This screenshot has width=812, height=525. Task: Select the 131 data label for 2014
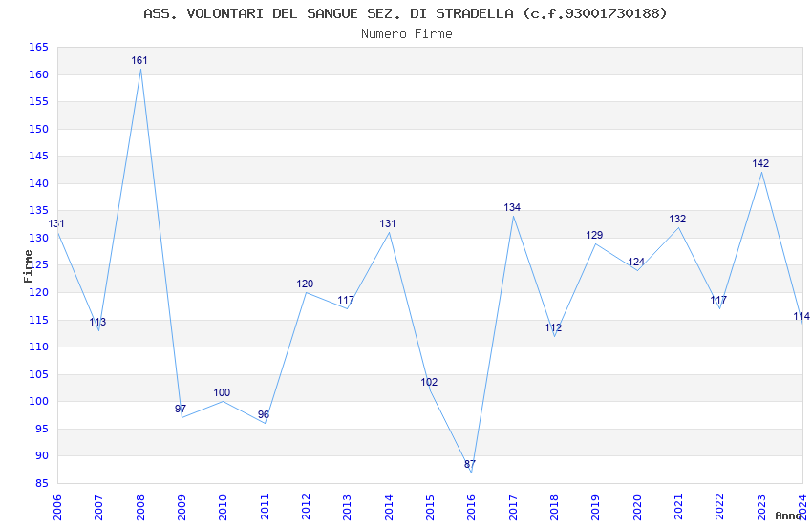(x=388, y=224)
